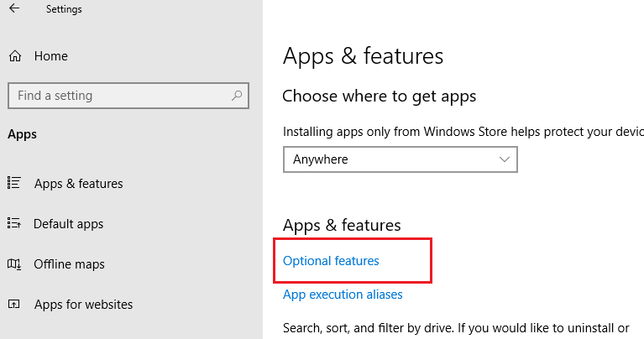Focus the Find a setting search field
This screenshot has height=339, width=644.
128,96
